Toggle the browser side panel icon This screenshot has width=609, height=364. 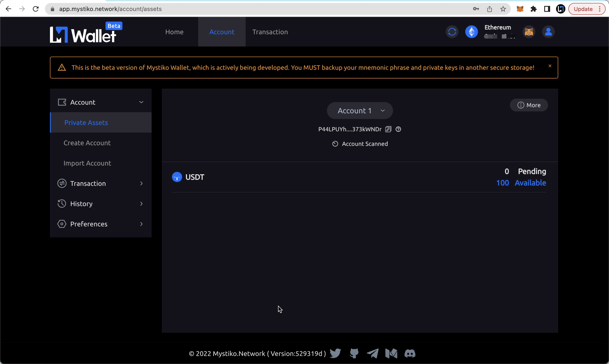(547, 9)
